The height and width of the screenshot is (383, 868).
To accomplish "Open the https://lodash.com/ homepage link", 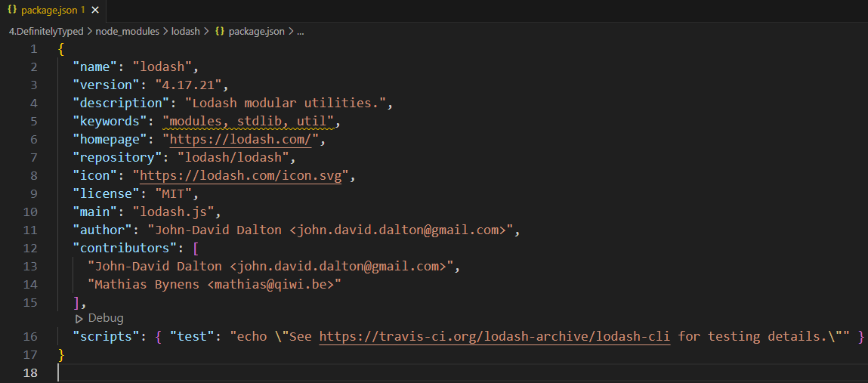I will pos(241,139).
